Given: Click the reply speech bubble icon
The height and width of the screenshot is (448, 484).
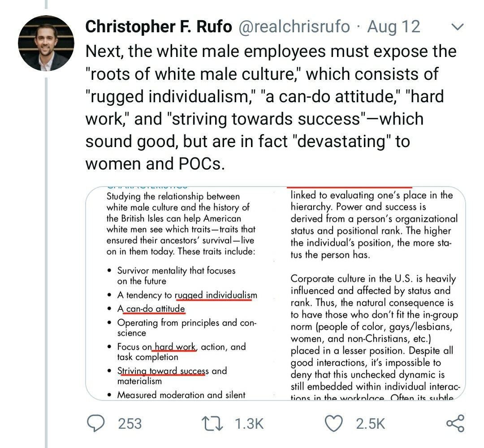Looking at the screenshot, I should 95,423.
